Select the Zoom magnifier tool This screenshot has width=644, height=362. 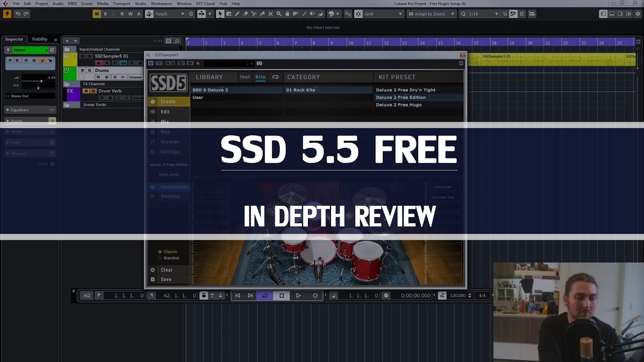[x=279, y=14]
